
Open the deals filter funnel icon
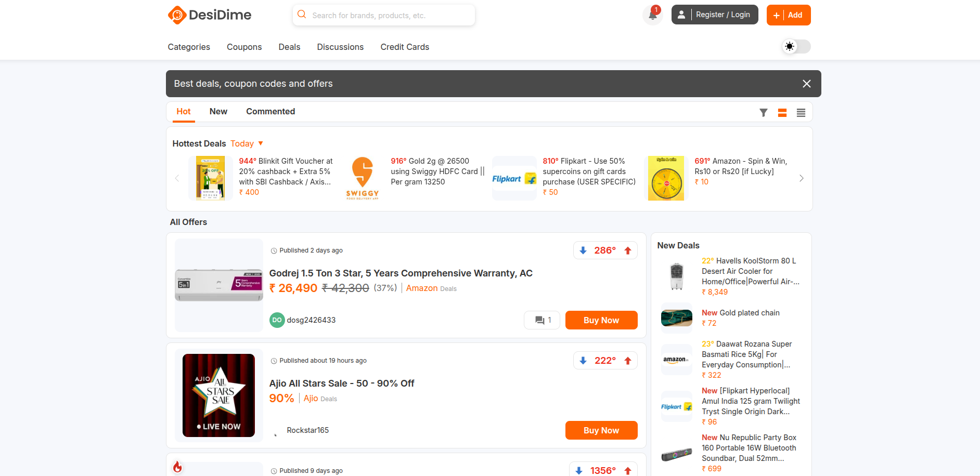point(763,113)
